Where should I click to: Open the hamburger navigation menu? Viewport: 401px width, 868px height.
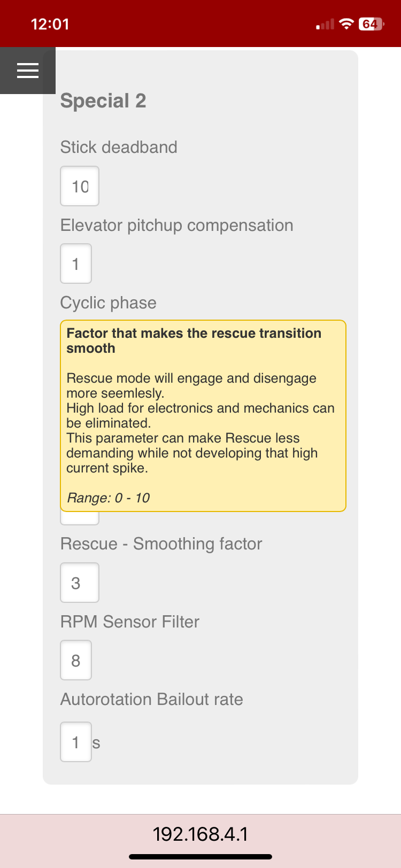point(28,71)
